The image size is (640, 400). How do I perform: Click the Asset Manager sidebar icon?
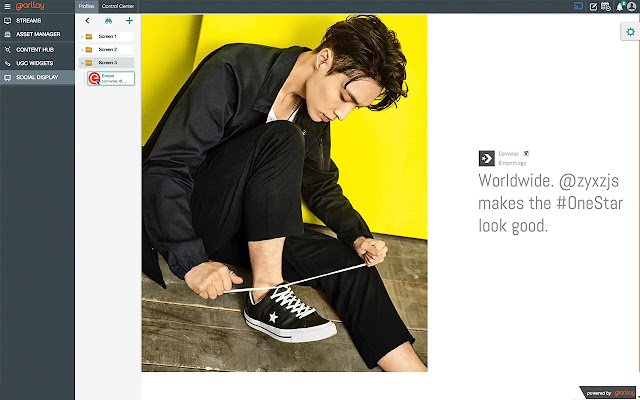coord(7,34)
